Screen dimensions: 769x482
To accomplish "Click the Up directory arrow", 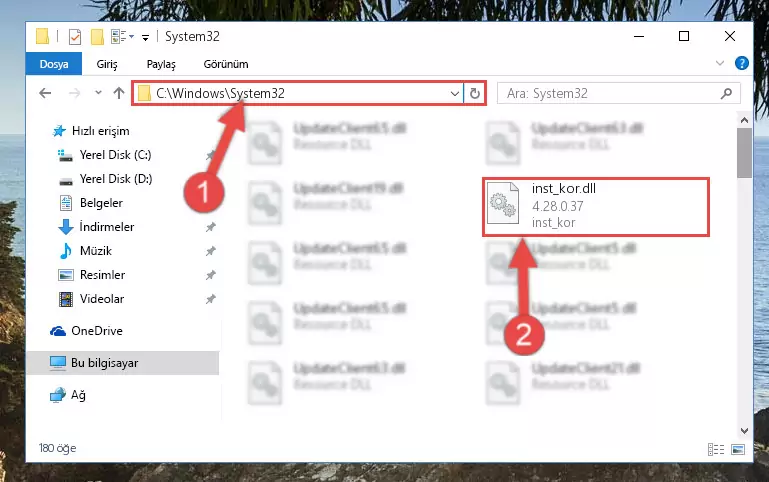I will pos(119,93).
